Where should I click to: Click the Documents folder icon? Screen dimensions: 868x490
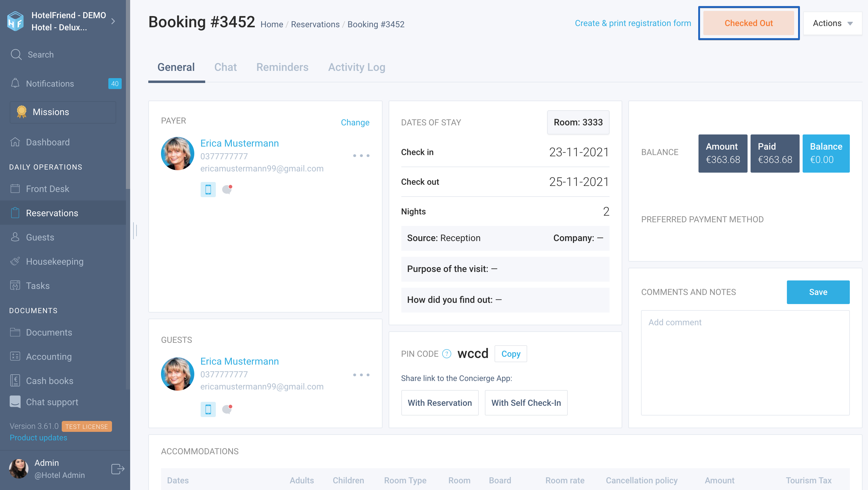click(x=15, y=332)
